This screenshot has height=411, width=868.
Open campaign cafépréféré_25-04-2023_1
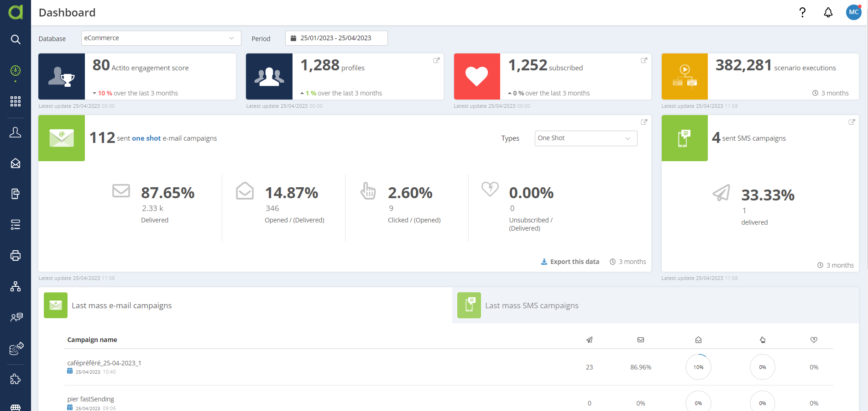(x=104, y=363)
